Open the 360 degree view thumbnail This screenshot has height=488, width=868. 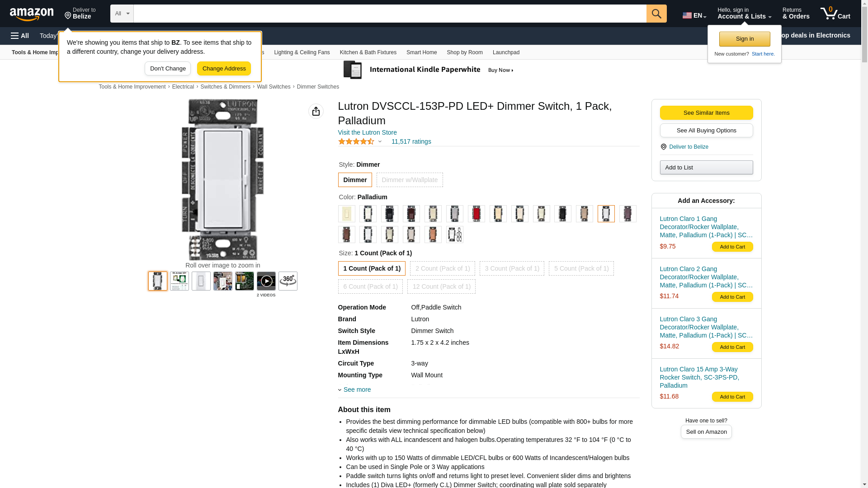[288, 281]
